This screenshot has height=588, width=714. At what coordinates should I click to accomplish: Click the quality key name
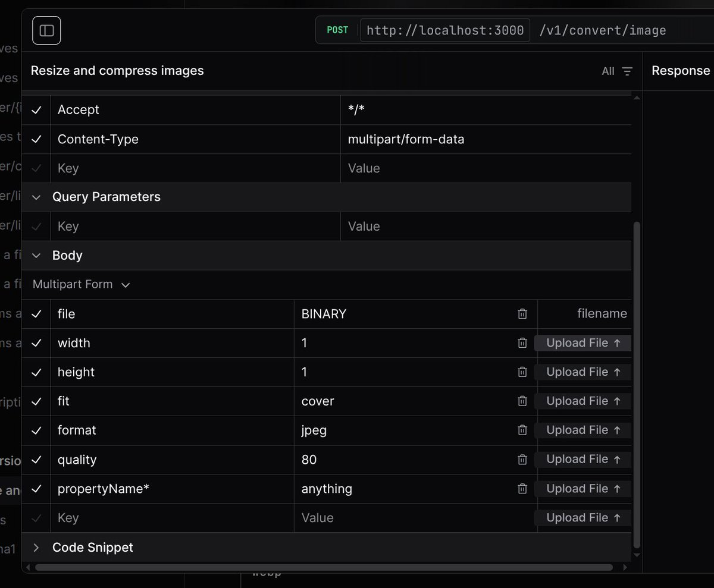coord(77,460)
